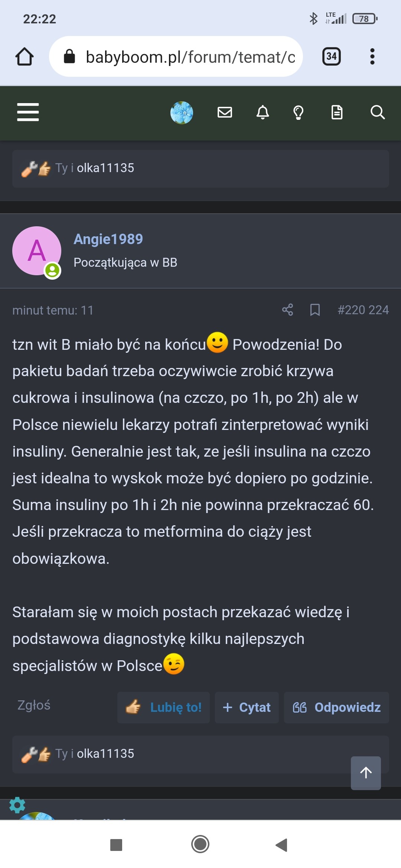Open private messages envelope icon
The image size is (401, 868).
click(225, 112)
